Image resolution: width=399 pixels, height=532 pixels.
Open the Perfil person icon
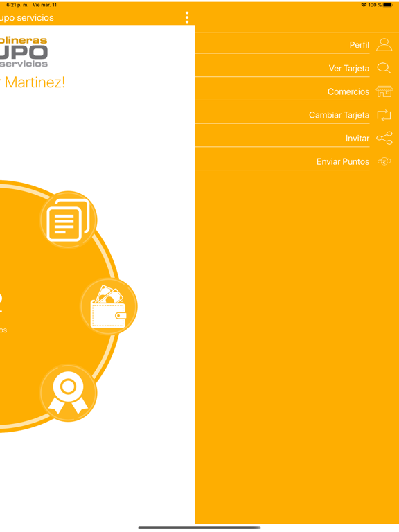[x=384, y=45]
